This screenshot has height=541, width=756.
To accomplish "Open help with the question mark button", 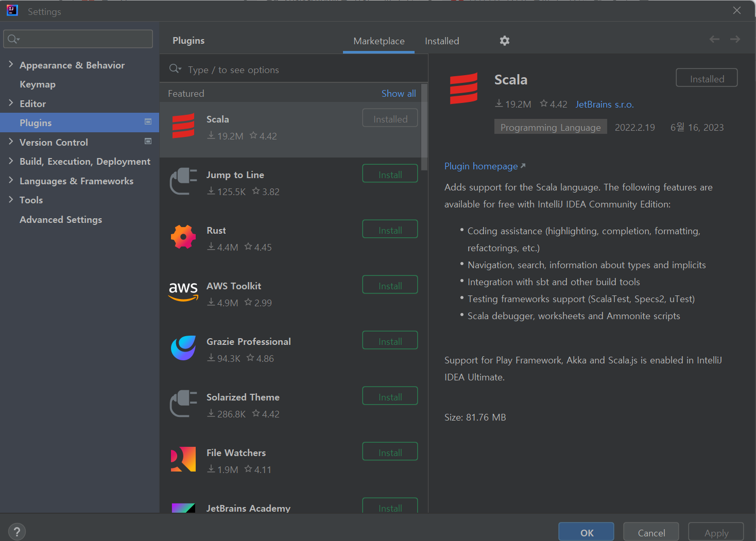I will click(x=17, y=532).
